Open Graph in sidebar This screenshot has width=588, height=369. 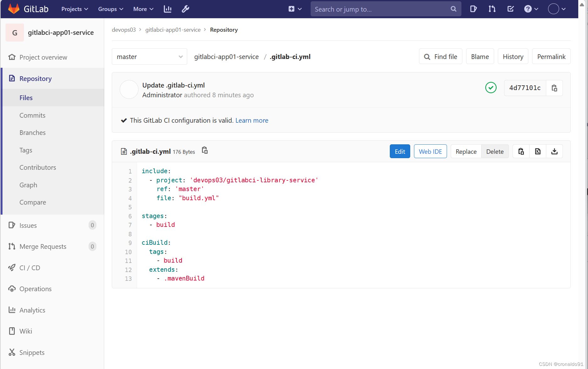click(x=52, y=185)
